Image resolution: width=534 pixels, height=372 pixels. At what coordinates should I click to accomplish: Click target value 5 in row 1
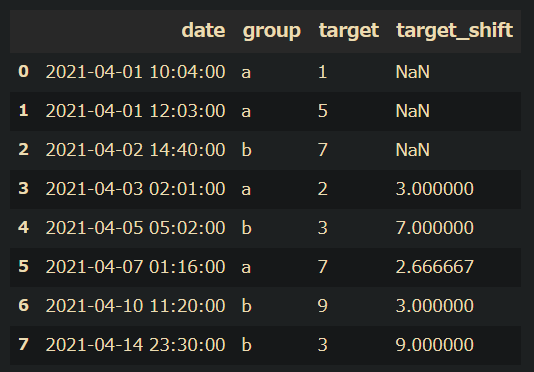tap(323, 111)
